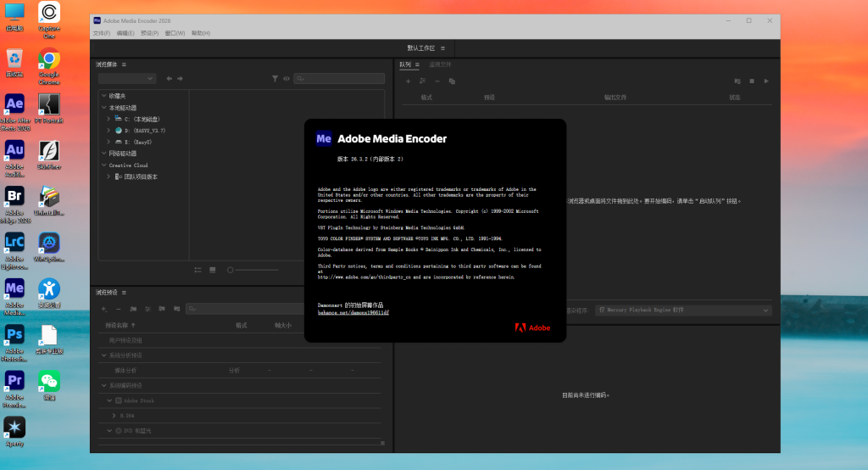Remove preset with the minus icon in Preset Browser
This screenshot has width=868, height=470.
[x=118, y=309]
